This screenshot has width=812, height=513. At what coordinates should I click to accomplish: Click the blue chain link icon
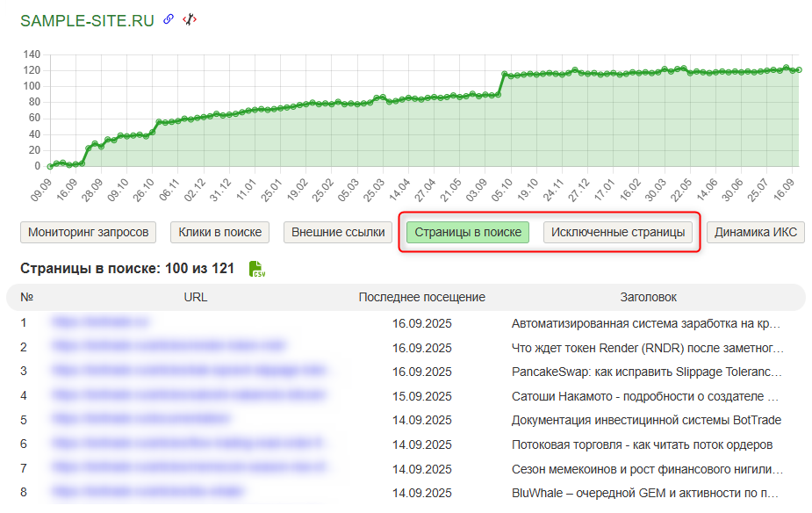pyautogui.click(x=169, y=20)
